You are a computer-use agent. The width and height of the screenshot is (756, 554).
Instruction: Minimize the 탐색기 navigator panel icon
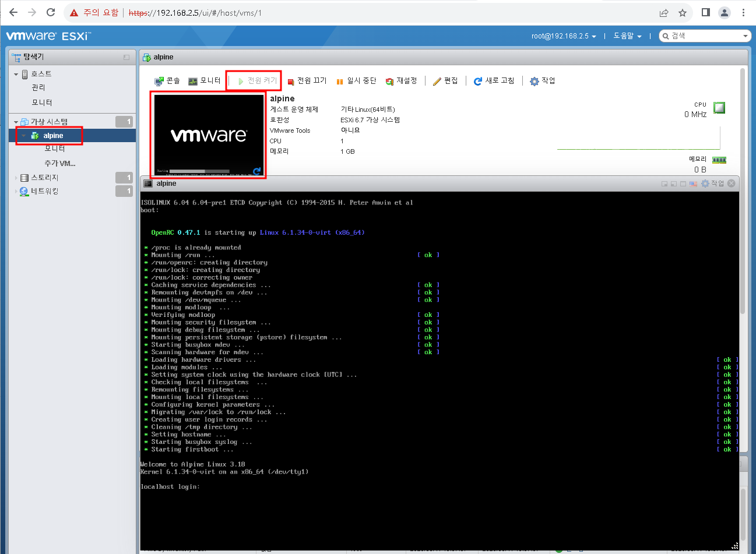click(126, 57)
